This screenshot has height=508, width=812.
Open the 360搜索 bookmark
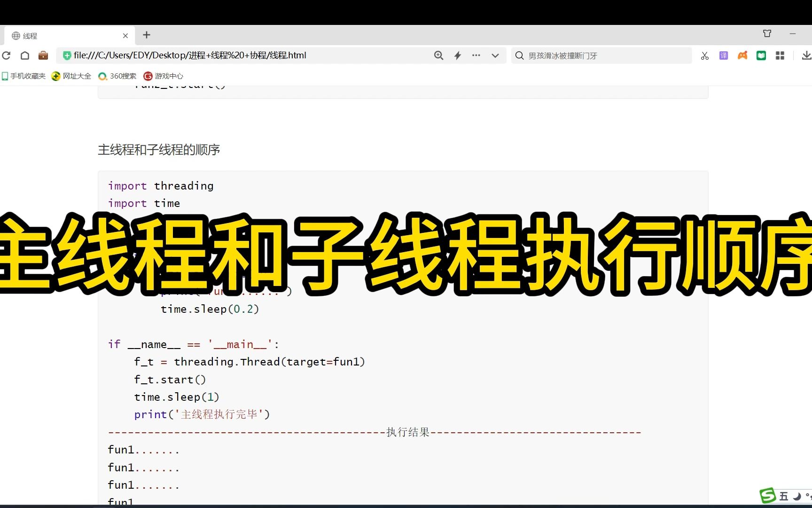coord(117,76)
